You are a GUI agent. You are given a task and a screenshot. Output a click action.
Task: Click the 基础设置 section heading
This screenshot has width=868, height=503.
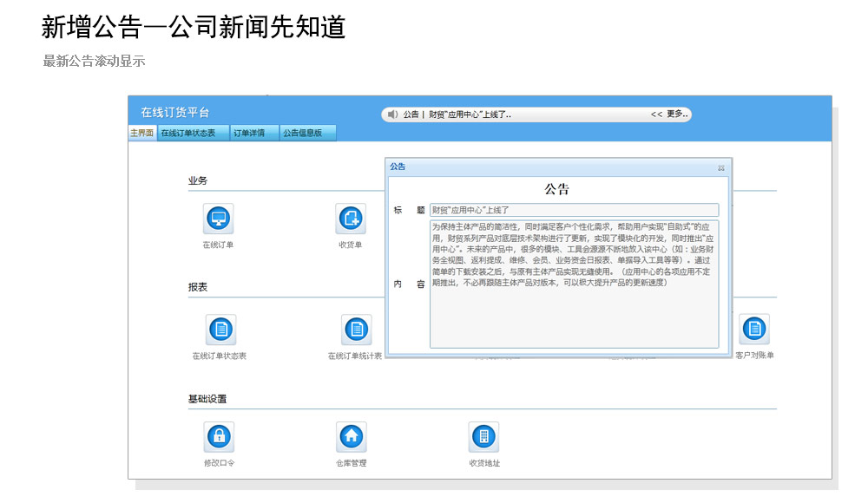pos(207,399)
